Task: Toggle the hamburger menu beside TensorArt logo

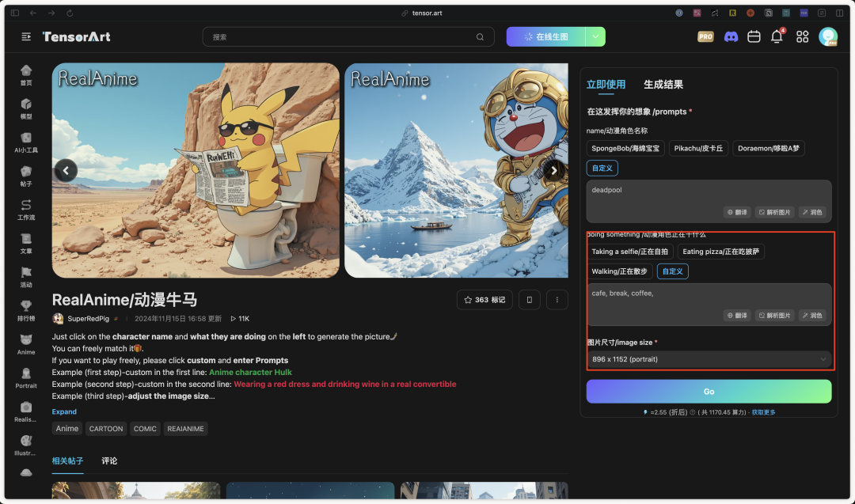Action: point(25,36)
